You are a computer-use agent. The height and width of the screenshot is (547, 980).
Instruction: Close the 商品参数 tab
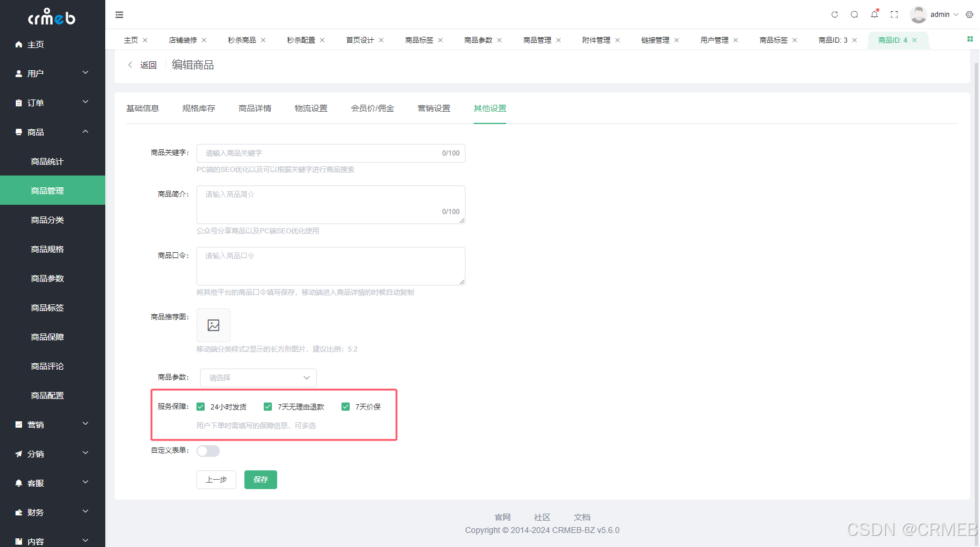coord(499,40)
